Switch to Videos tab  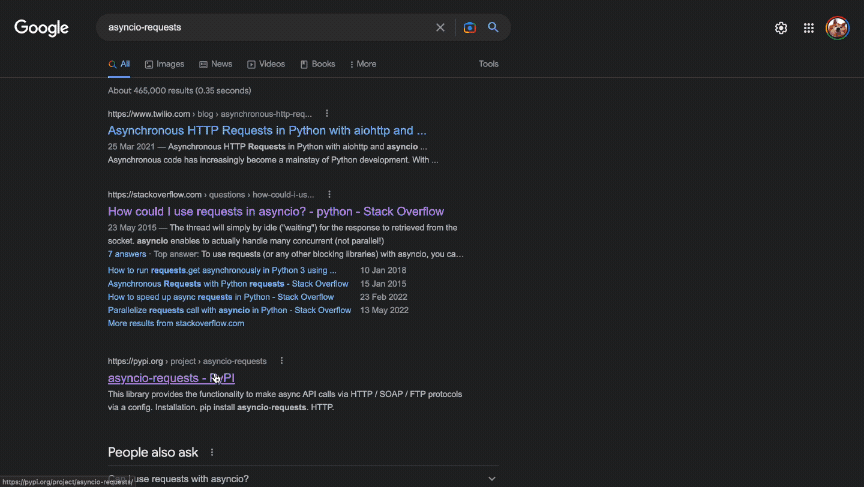click(x=266, y=64)
